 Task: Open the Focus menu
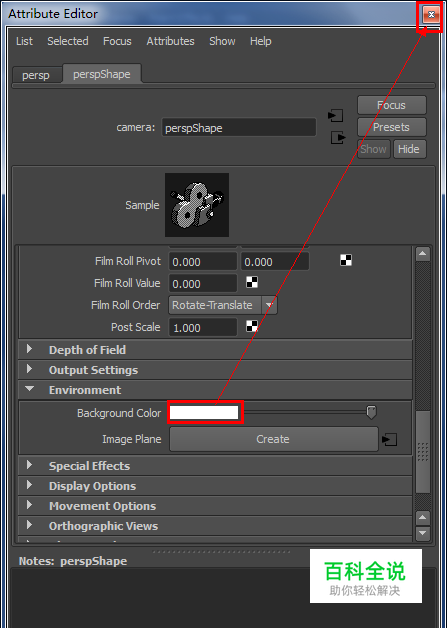pos(117,41)
